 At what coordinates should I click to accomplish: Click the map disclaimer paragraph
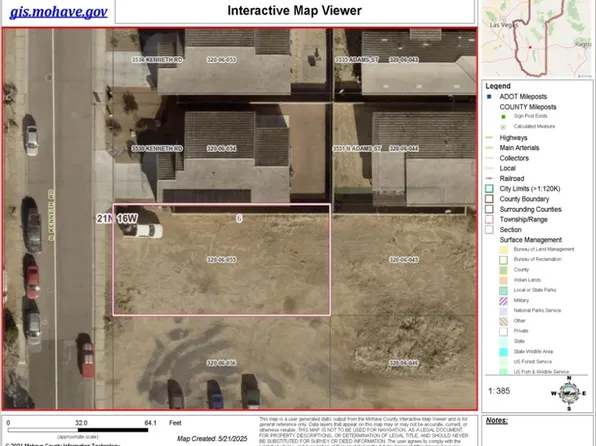[364, 431]
